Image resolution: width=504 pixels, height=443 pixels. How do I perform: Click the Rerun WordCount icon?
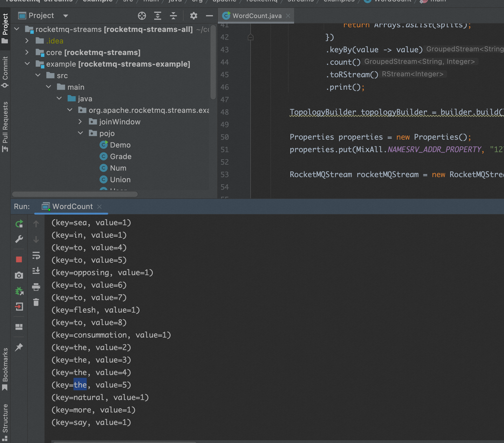coord(19,224)
